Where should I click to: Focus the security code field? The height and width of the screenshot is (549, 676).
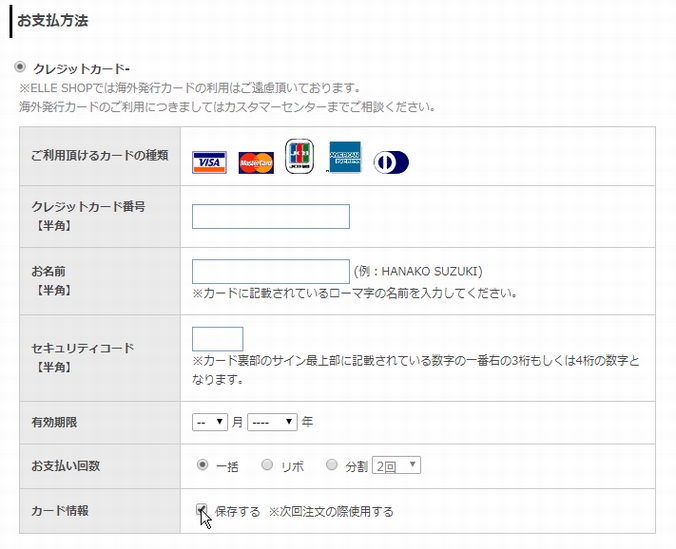pos(217,339)
